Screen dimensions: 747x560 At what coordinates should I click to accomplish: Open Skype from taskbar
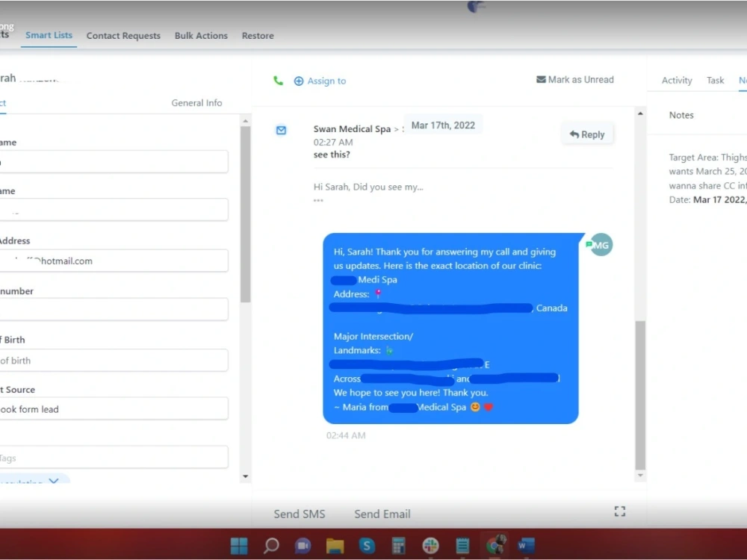pos(367,546)
